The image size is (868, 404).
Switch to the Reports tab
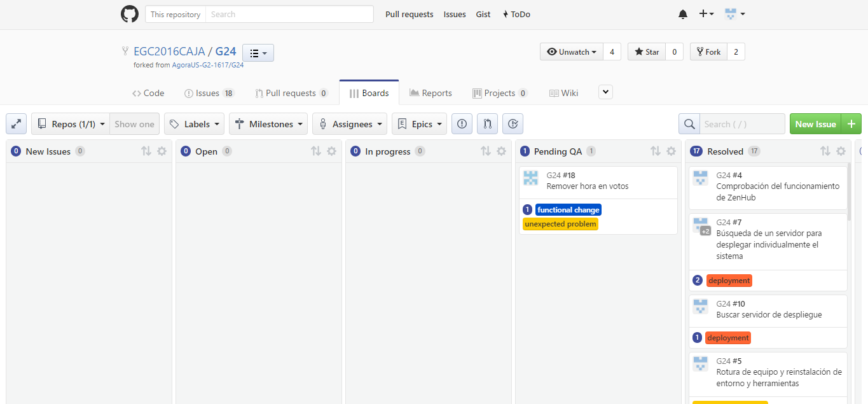click(431, 93)
